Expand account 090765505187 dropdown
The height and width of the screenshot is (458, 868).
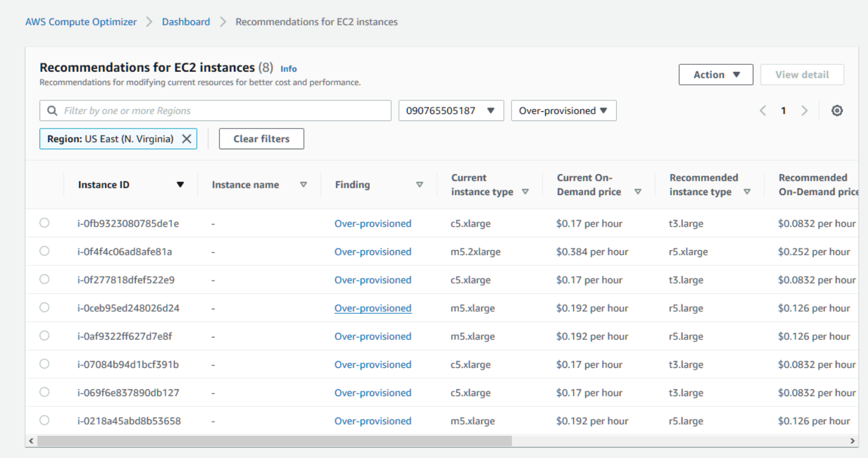pyautogui.click(x=451, y=111)
